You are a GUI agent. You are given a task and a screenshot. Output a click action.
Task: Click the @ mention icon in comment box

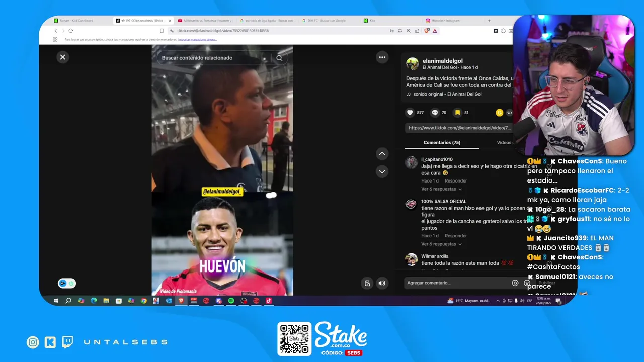[515, 283]
